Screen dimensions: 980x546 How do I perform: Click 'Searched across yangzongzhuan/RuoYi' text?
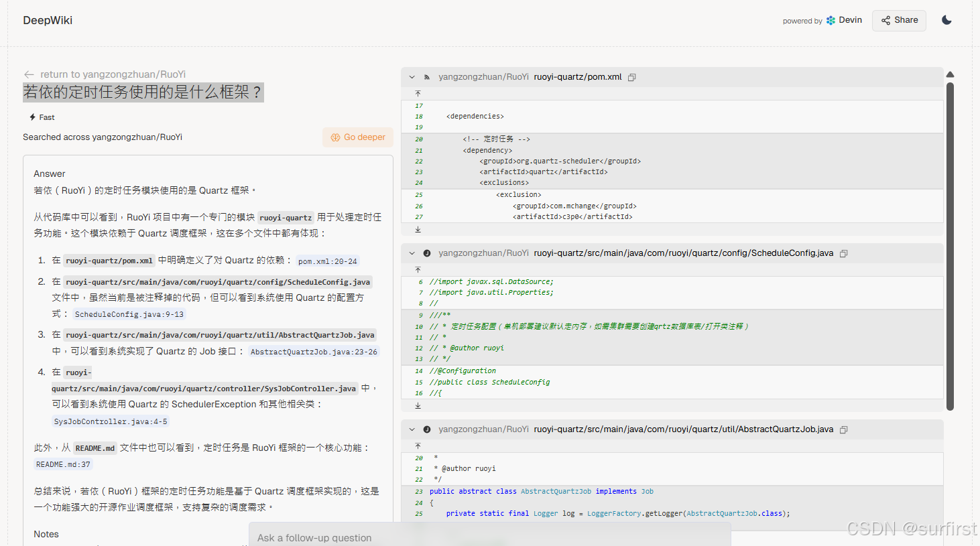tap(103, 137)
